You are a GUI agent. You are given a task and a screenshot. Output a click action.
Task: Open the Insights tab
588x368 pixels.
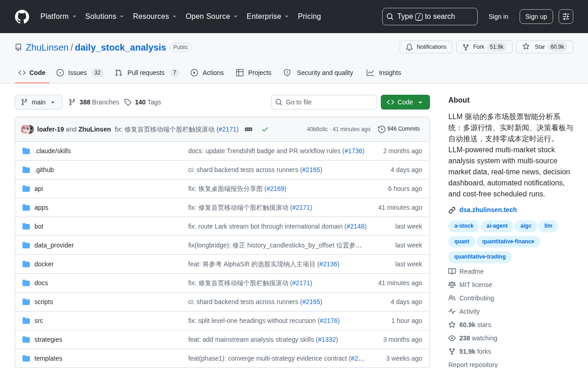tap(384, 73)
